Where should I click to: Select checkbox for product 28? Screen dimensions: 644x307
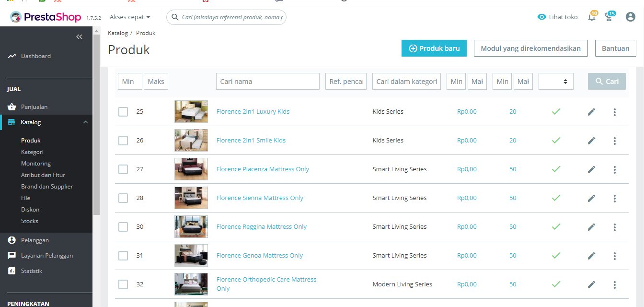(123, 198)
